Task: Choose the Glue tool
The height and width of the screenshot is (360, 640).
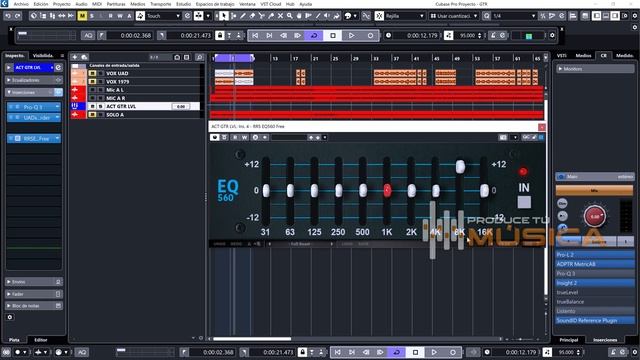Action: pos(271,16)
